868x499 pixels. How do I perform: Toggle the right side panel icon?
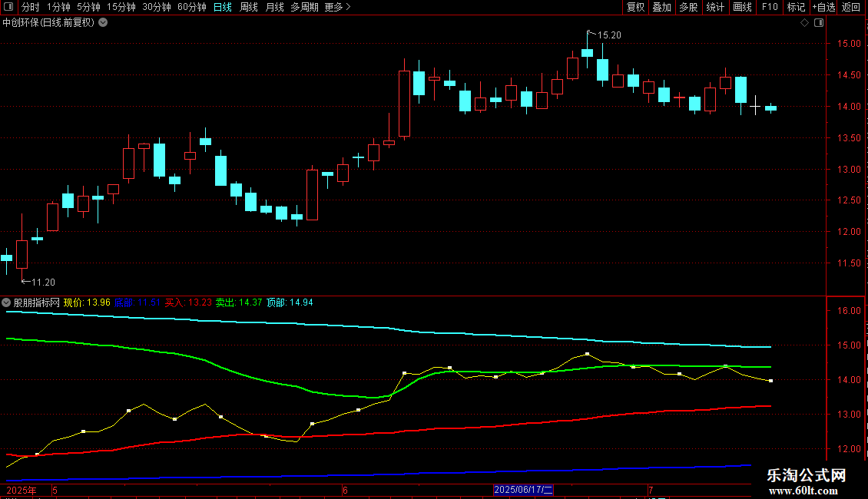click(819, 23)
